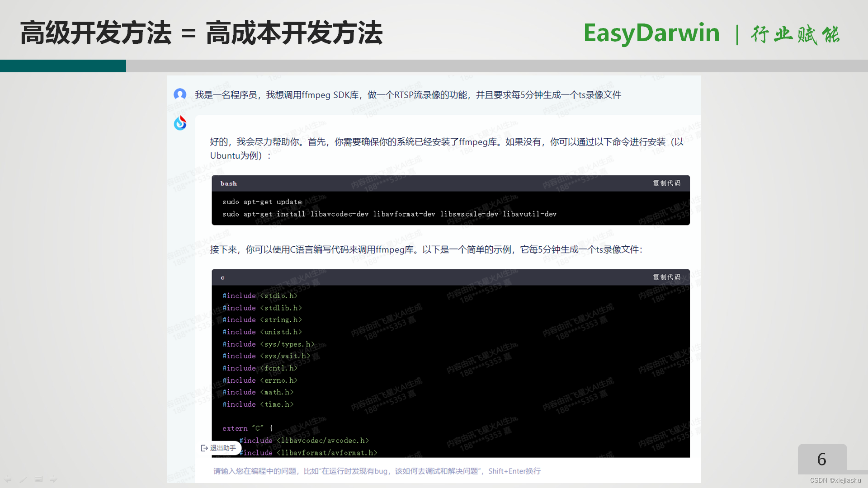Click the '#include <time.h>' line
The width and height of the screenshot is (868, 488).
pos(258,404)
